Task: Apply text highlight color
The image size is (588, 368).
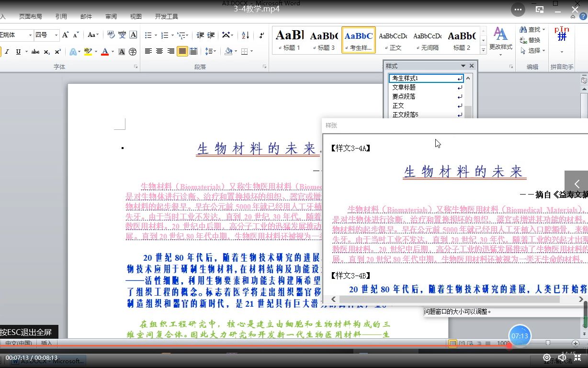Action: point(88,51)
